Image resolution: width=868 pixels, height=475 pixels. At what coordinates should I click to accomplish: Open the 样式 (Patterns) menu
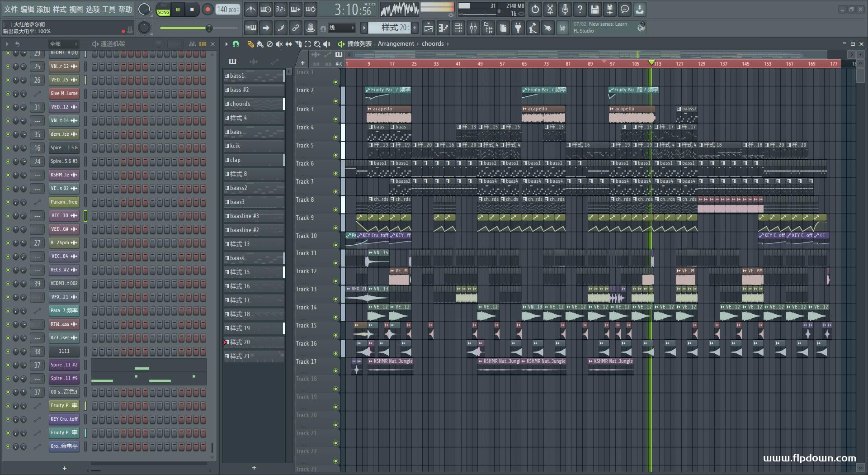pyautogui.click(x=60, y=9)
